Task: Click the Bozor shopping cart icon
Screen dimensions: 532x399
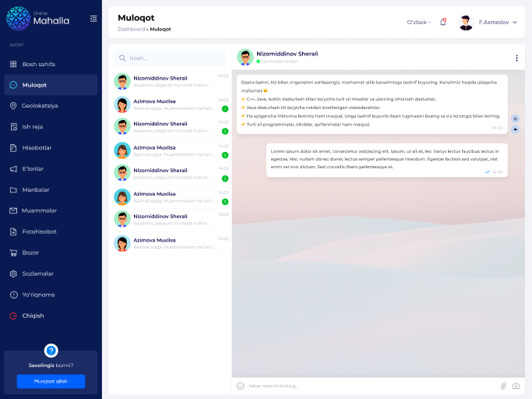Action: (x=13, y=252)
